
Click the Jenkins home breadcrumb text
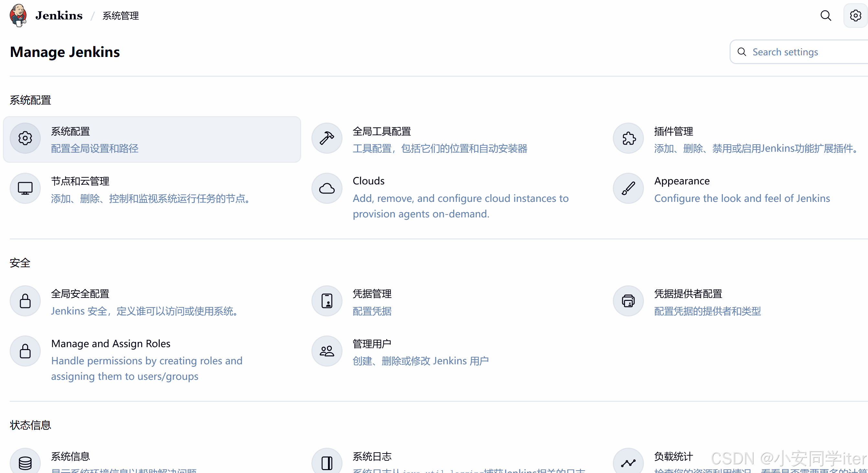click(x=59, y=16)
